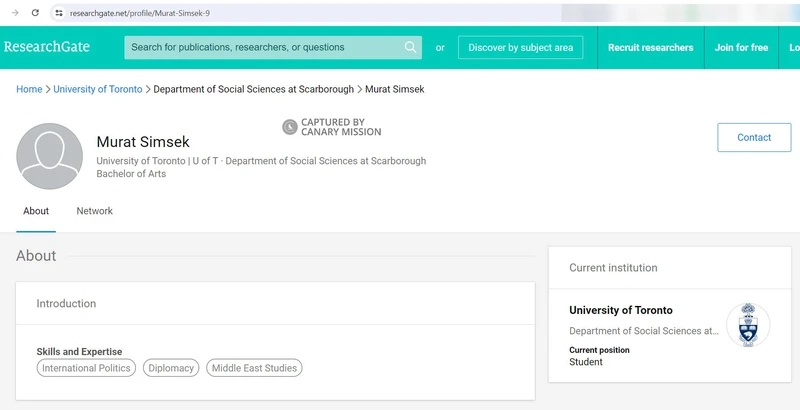Click the Current position label
Viewport: 800px width, 410px height.
(599, 350)
